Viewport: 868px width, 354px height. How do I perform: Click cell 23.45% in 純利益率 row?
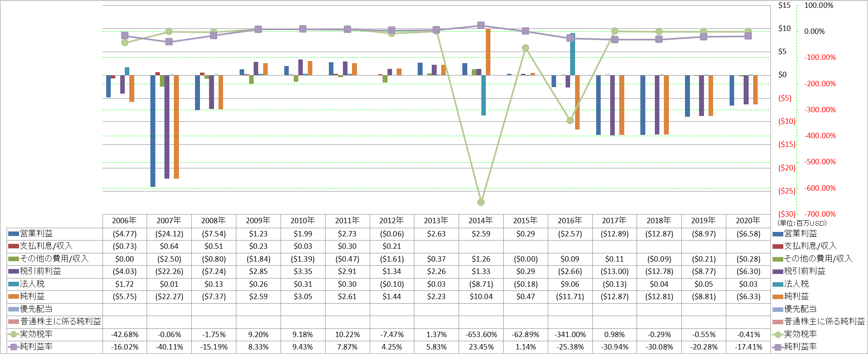click(x=481, y=347)
